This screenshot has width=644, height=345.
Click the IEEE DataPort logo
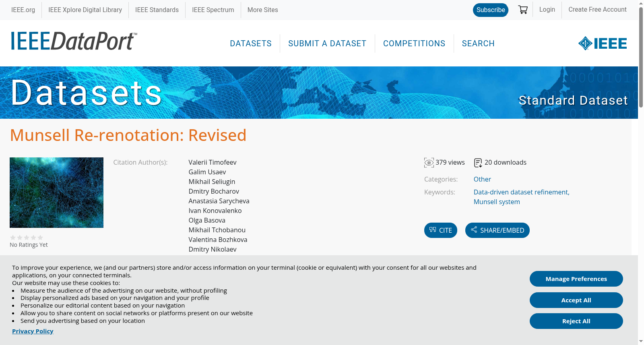click(74, 41)
